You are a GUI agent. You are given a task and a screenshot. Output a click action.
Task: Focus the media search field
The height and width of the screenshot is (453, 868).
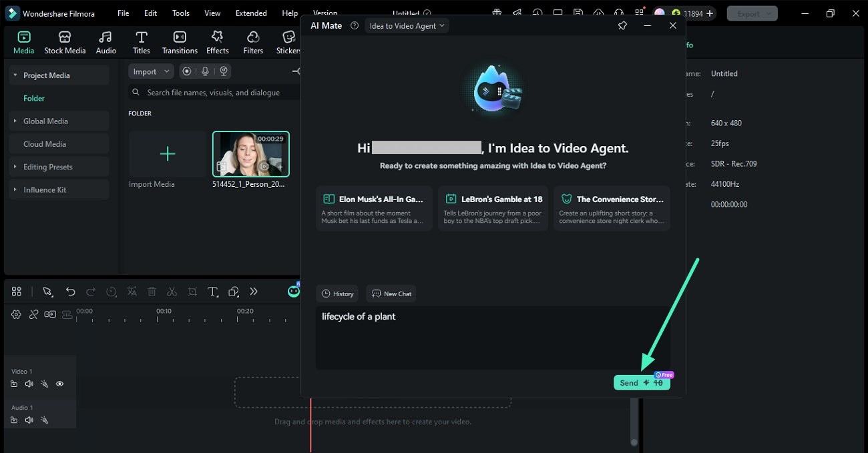pos(214,93)
